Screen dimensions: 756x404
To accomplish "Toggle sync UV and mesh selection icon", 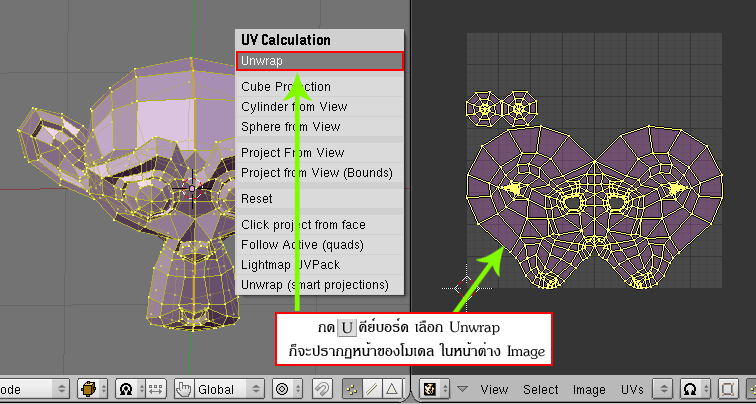I will tap(727, 389).
